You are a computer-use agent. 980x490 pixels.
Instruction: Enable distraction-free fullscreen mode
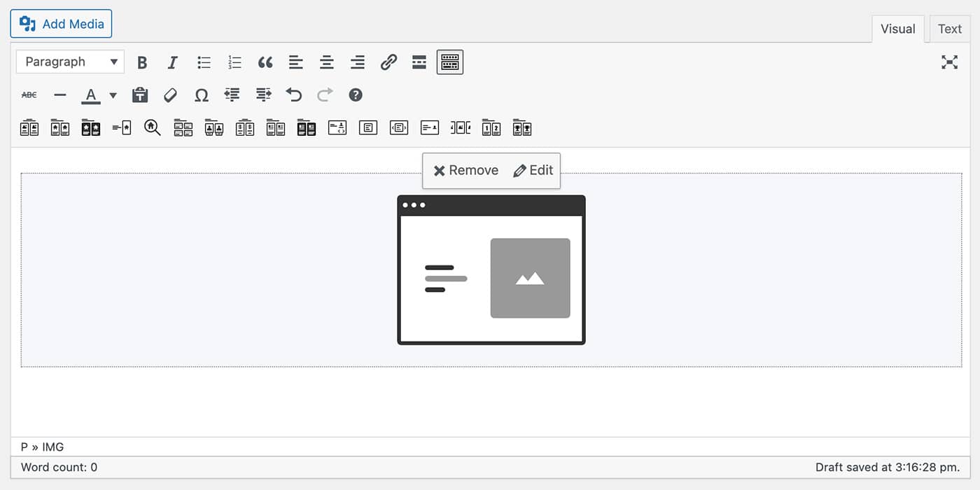point(949,62)
